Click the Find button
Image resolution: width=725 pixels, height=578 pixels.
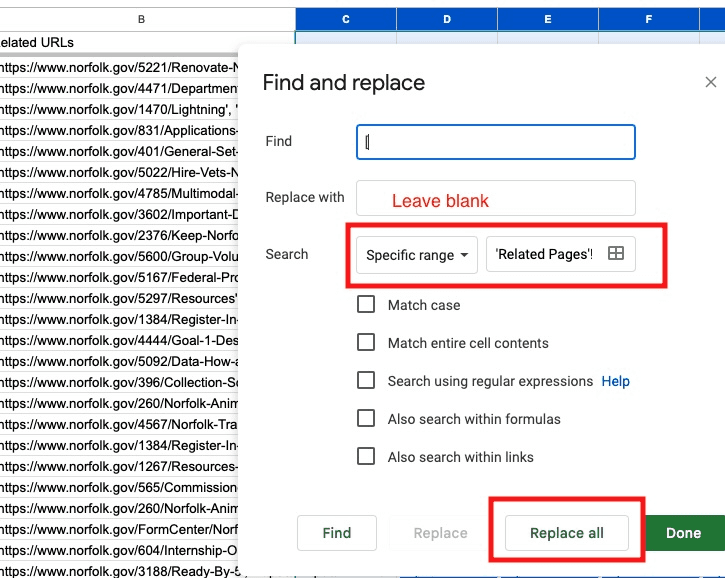tap(337, 533)
